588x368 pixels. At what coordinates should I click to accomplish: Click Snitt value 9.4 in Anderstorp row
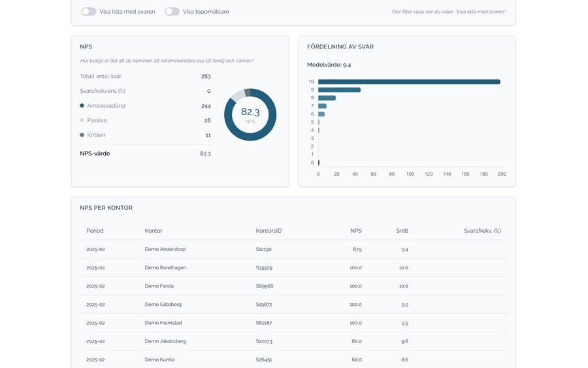405,250
